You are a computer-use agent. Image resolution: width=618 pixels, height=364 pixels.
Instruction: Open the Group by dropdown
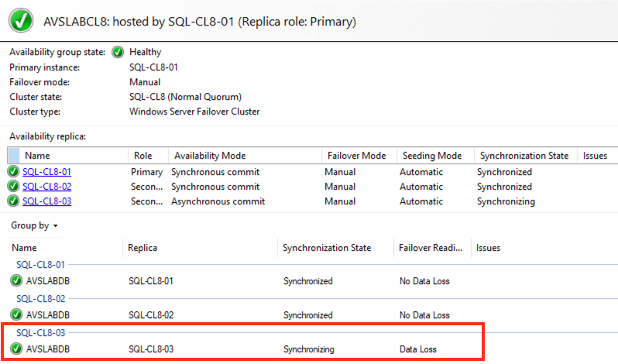coord(35,225)
